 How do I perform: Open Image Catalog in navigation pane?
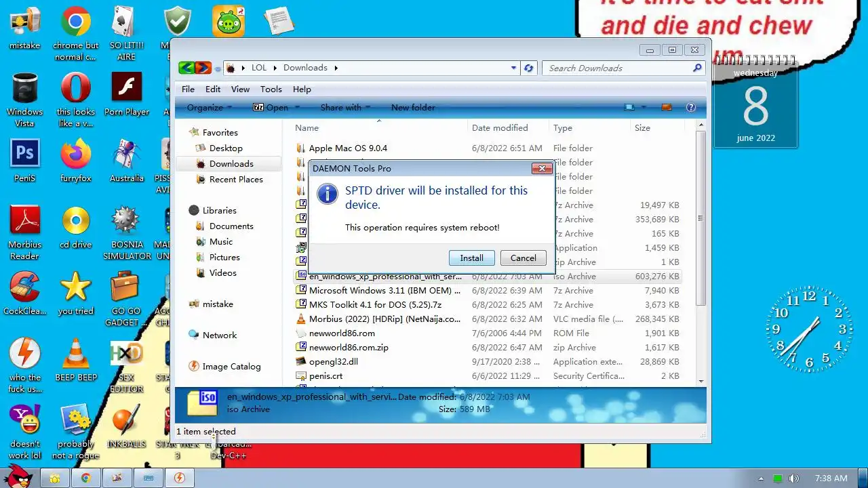231,366
